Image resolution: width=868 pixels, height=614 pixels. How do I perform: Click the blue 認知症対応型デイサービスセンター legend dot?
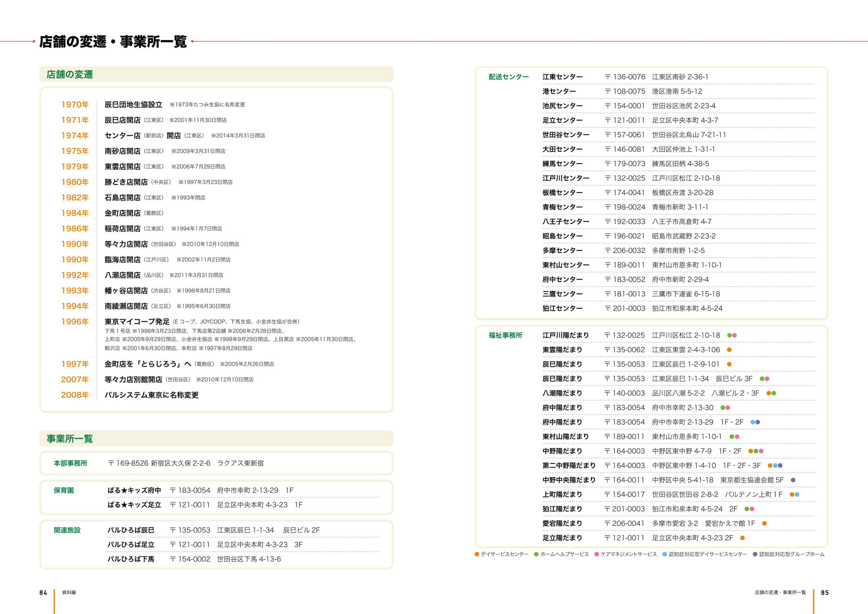point(665,554)
